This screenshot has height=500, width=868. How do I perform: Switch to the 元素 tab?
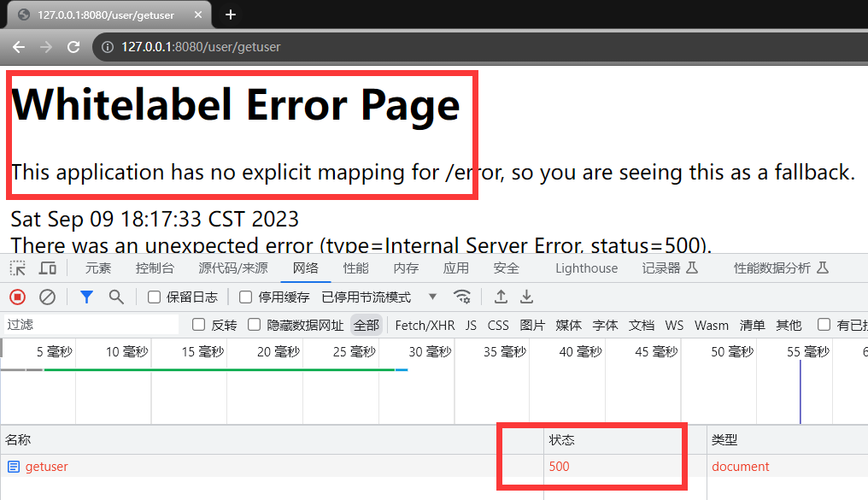98,268
